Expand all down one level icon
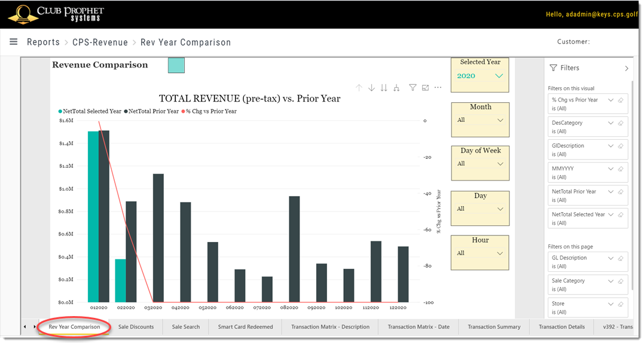 coord(396,88)
